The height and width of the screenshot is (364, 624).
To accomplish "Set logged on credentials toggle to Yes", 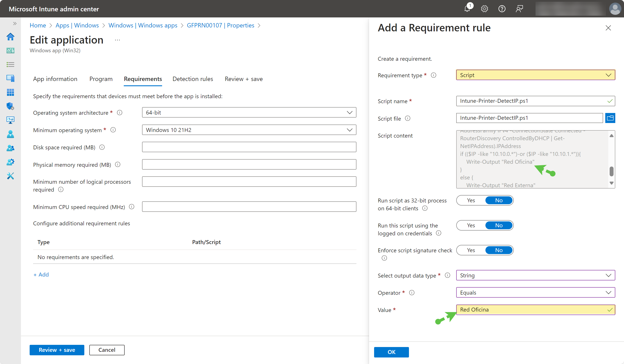I will point(471,225).
